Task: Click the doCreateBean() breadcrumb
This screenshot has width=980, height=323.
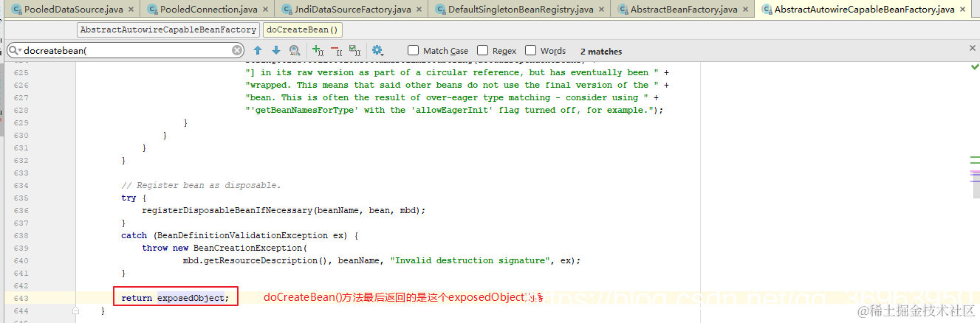Action: coord(302,30)
